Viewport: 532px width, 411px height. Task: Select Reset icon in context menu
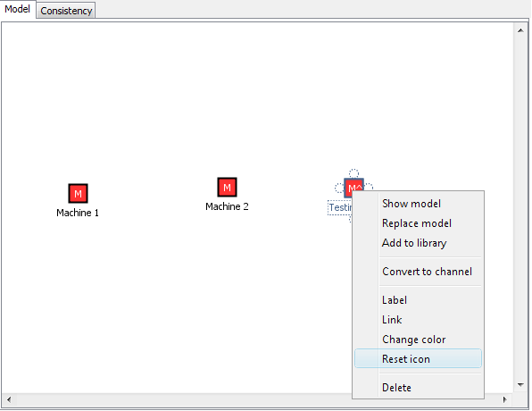418,358
